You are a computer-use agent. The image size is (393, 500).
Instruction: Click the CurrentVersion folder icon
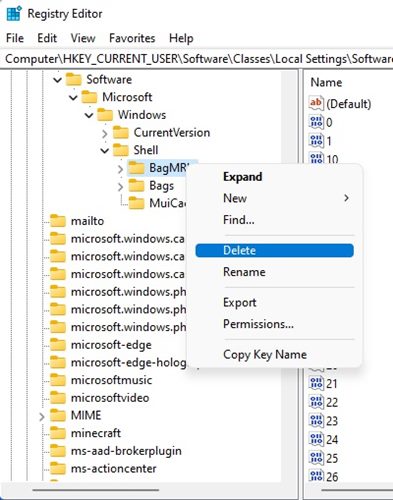pyautogui.click(x=121, y=132)
